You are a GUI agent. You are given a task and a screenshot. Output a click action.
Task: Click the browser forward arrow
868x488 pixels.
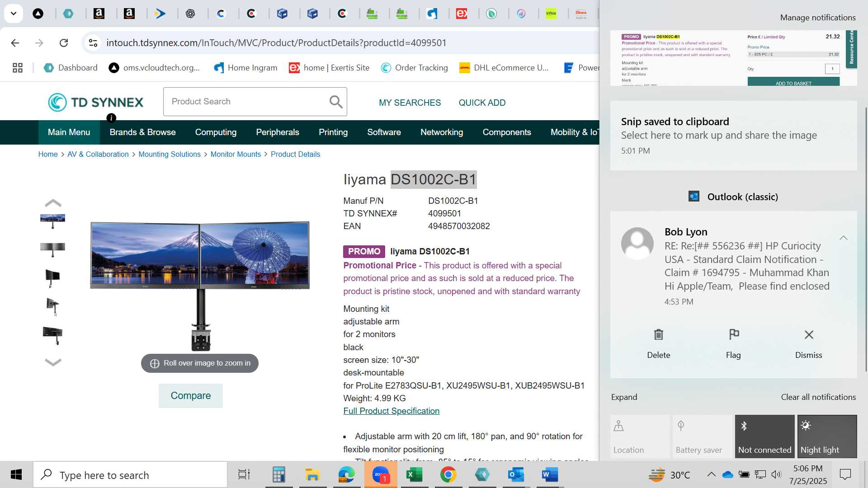[39, 43]
